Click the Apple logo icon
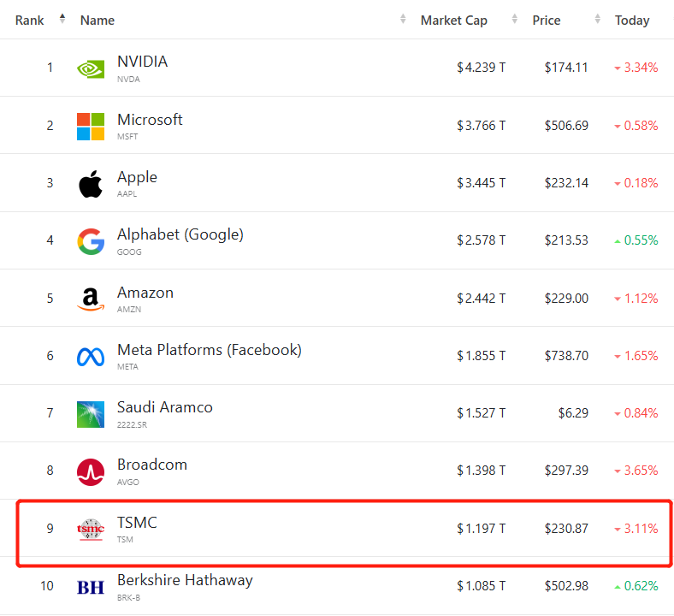Viewport: 674px width, 616px height. (91, 184)
